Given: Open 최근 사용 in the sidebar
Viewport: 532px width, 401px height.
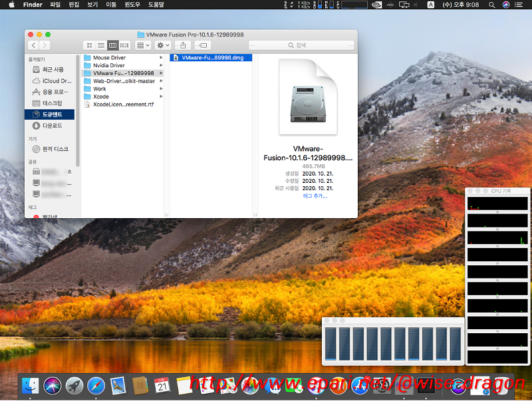Looking at the screenshot, I should click(x=49, y=70).
